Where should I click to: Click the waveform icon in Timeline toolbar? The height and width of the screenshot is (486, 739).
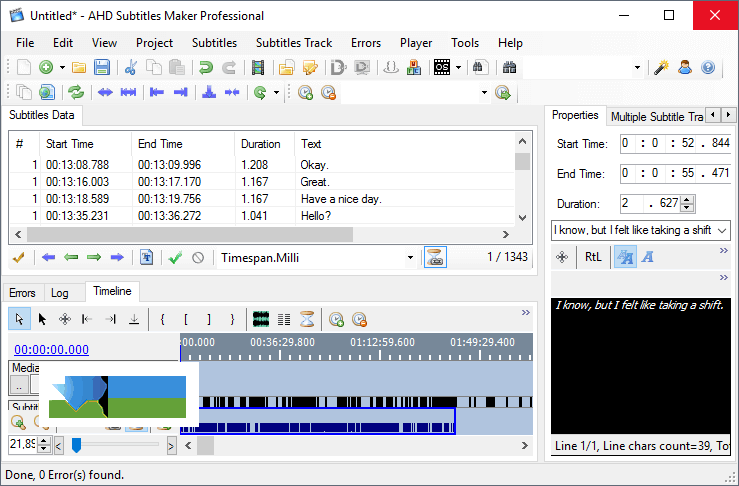tap(262, 320)
